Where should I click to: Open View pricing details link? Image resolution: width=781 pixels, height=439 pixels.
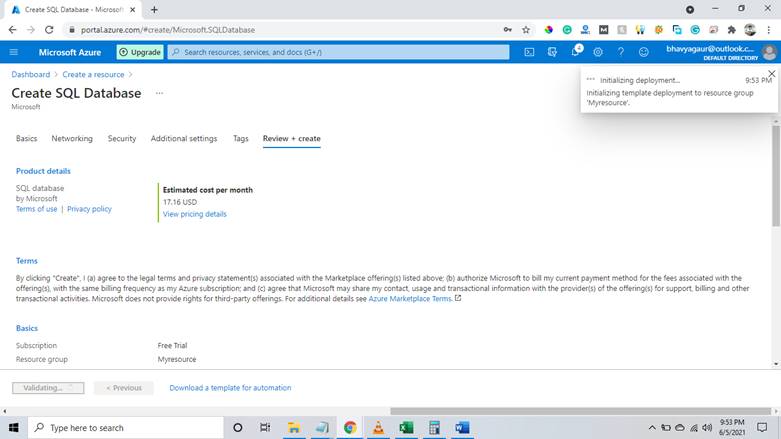point(195,214)
